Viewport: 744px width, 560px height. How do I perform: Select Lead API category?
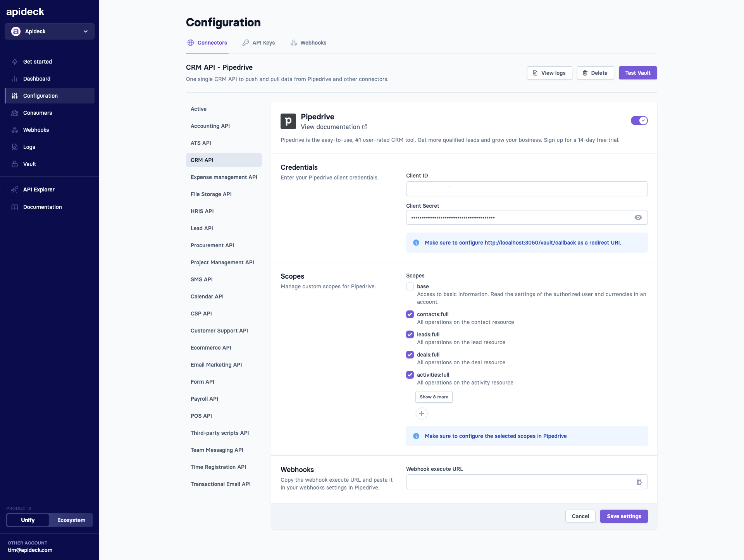(224, 228)
